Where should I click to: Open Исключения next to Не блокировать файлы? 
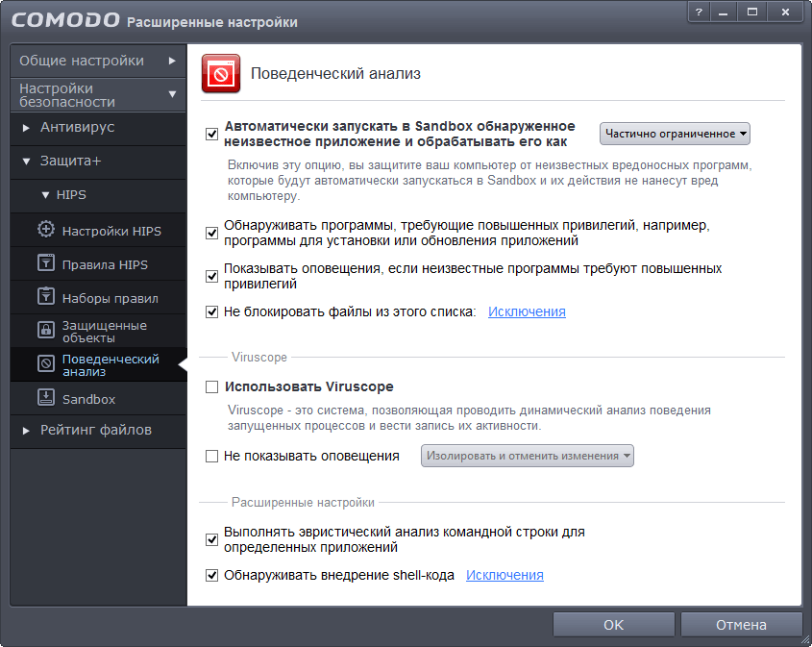(527, 311)
